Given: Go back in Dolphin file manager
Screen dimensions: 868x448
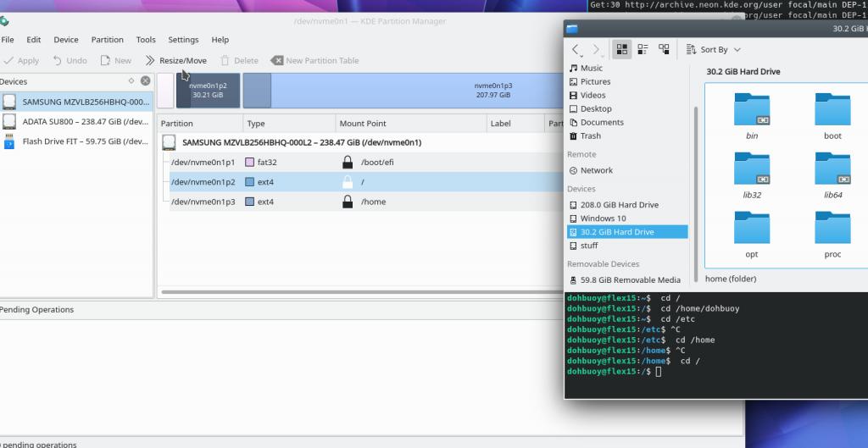Looking at the screenshot, I should pos(576,50).
